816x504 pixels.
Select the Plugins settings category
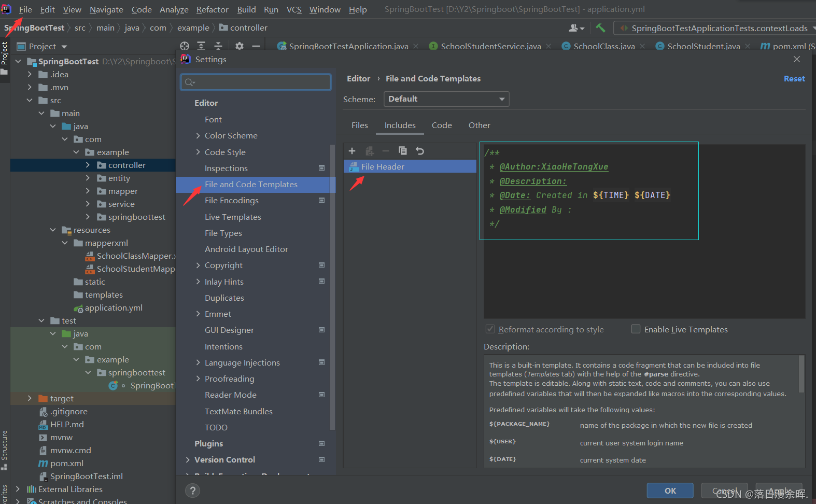(x=208, y=443)
